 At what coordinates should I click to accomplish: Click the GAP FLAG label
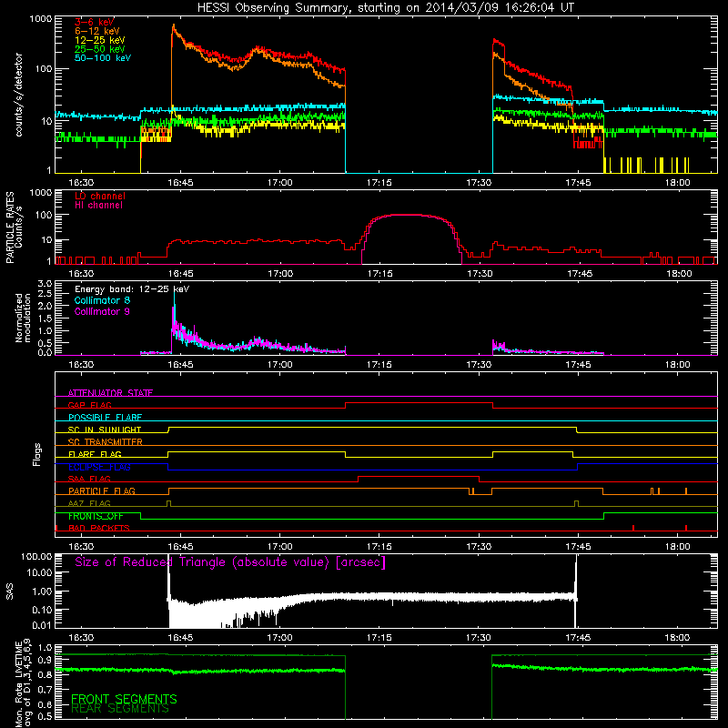point(89,405)
